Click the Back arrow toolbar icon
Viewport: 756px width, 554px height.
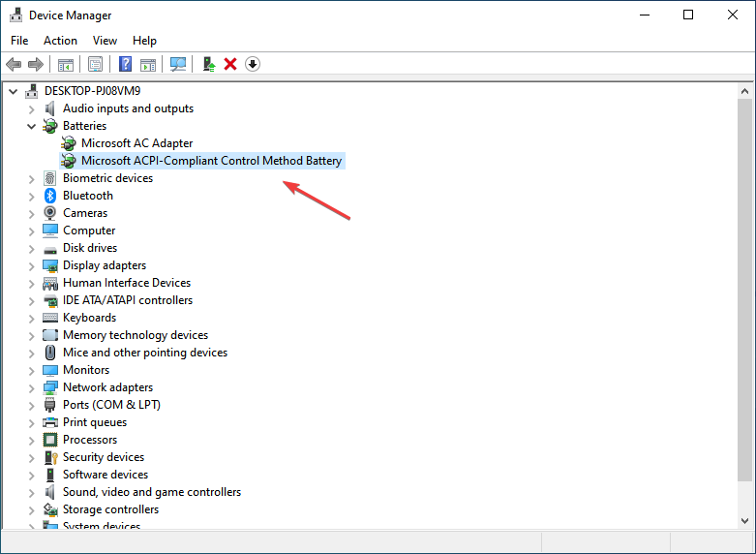14,64
